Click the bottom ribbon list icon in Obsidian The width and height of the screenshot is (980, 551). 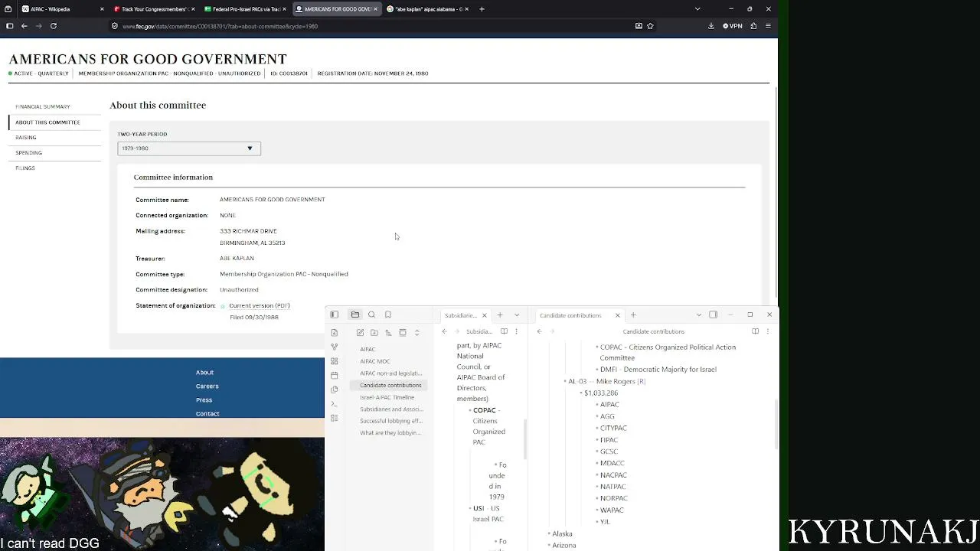click(x=335, y=418)
